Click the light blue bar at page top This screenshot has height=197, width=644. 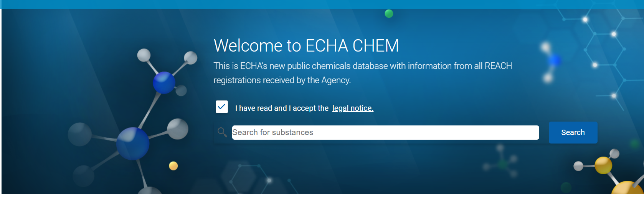pyautogui.click(x=322, y=4)
